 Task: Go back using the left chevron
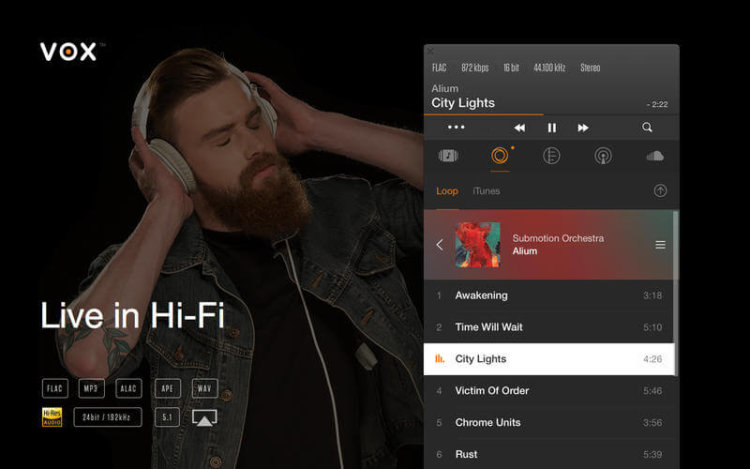click(x=440, y=245)
